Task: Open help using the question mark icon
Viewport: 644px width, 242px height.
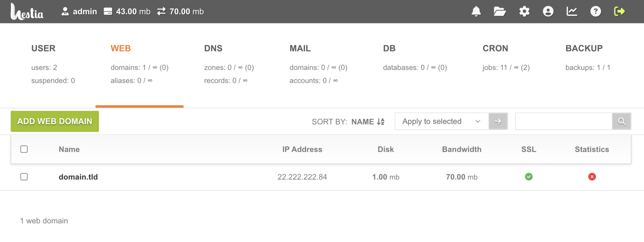Action: [x=596, y=11]
